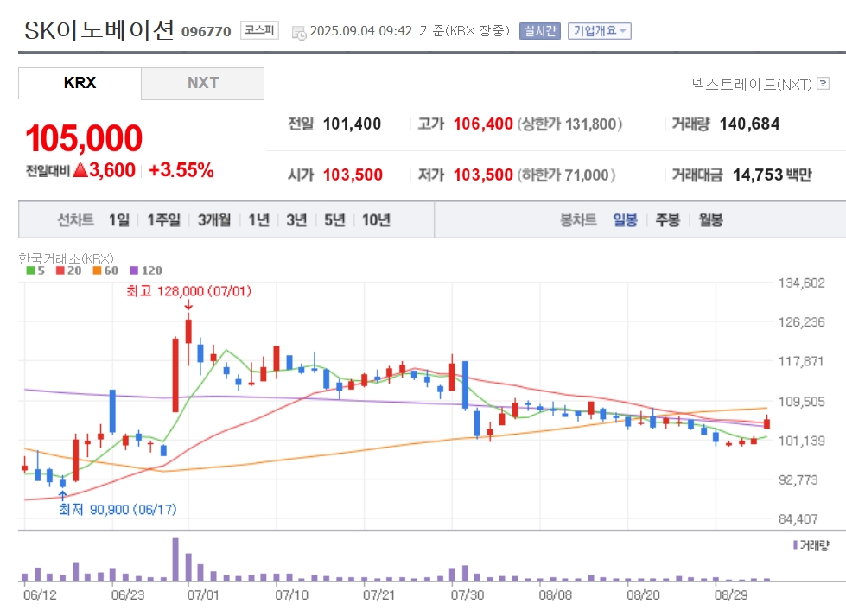The height and width of the screenshot is (616, 846).
Task: Click the purple 120-day moving average swatch
Action: pos(134,270)
